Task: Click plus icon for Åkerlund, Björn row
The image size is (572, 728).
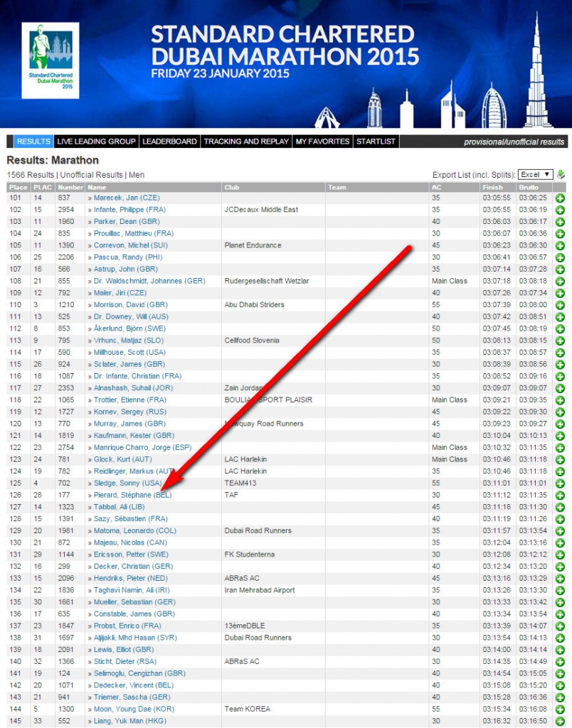Action: coord(560,329)
